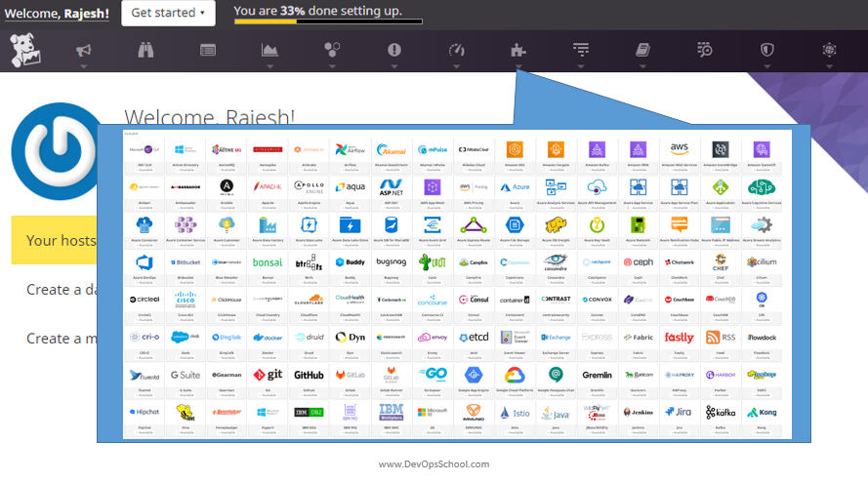
Task: Open the Notebooks book icon
Action: pyautogui.click(x=642, y=50)
